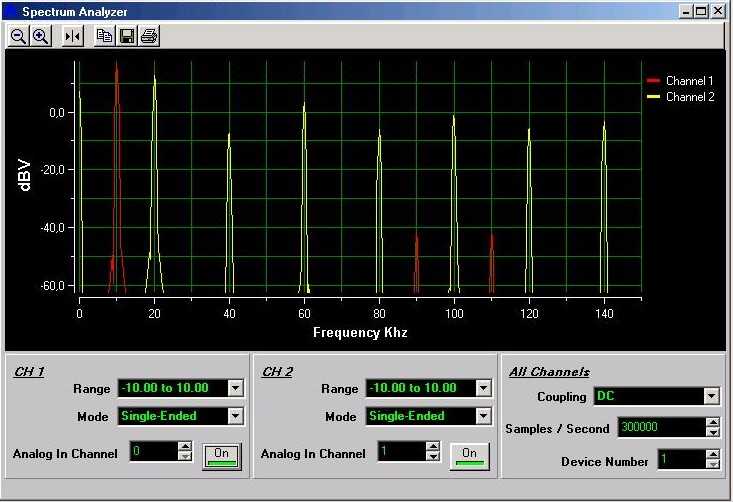Click the dBV axis label
733x502 pixels.
tap(25, 176)
